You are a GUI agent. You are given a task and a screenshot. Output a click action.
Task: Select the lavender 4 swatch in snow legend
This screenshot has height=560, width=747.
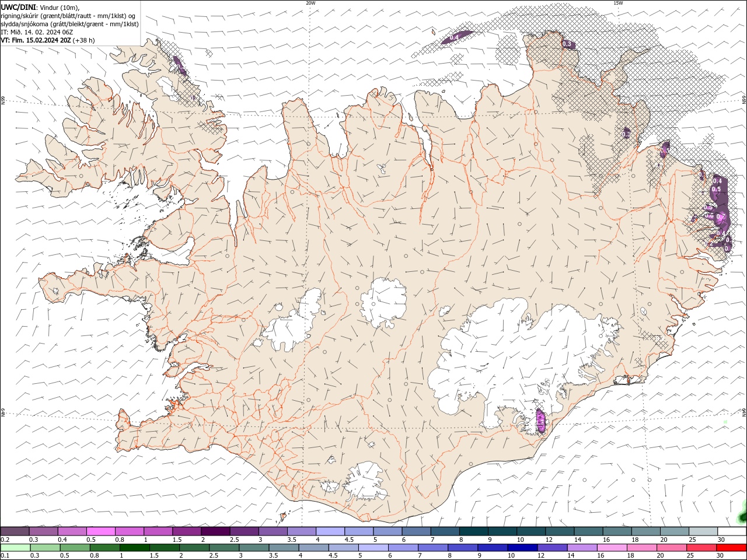pyautogui.click(x=330, y=531)
